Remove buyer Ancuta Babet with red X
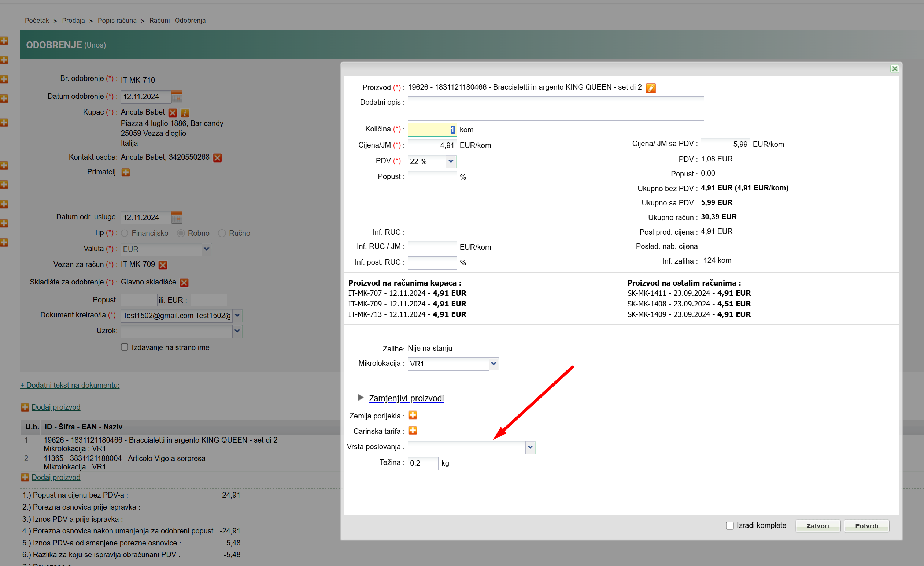The image size is (924, 566). (173, 112)
